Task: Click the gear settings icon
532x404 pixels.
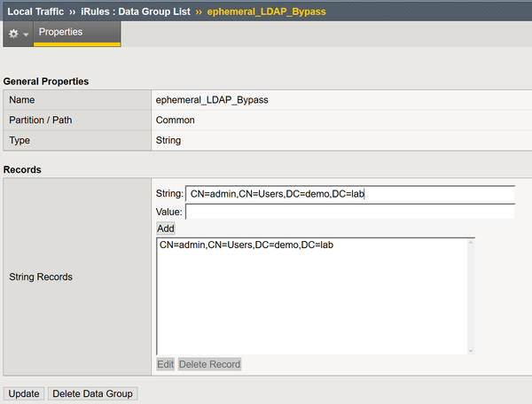Action: (x=12, y=33)
